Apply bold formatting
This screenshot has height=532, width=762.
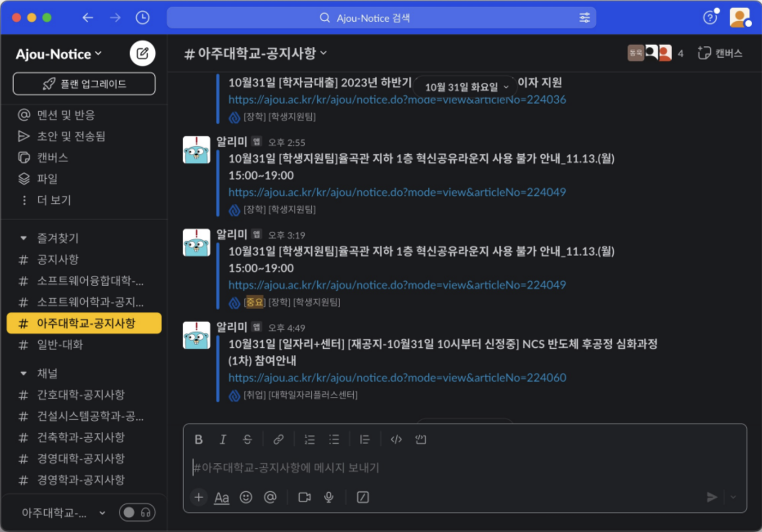click(x=198, y=439)
